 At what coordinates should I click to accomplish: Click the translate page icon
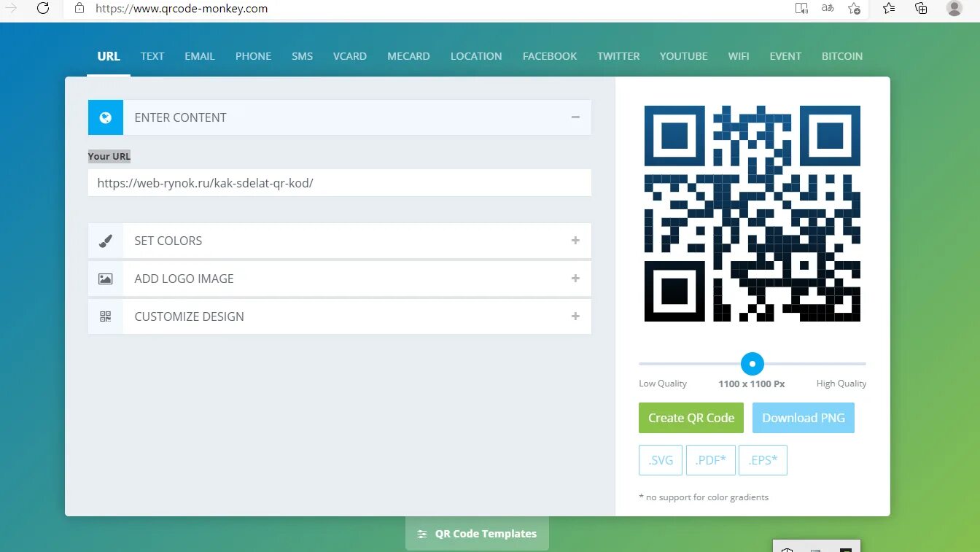point(828,8)
